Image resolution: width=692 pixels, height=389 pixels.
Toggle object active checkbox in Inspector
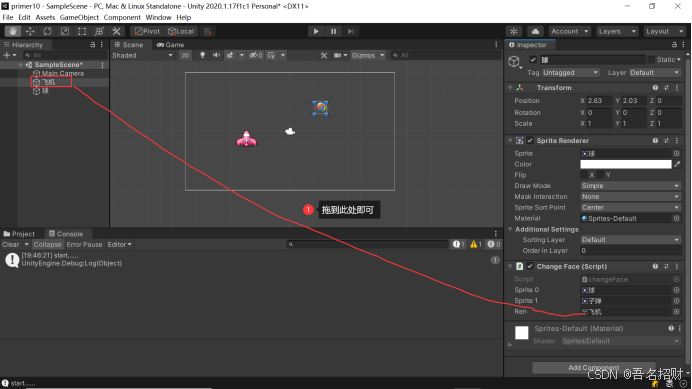(533, 60)
